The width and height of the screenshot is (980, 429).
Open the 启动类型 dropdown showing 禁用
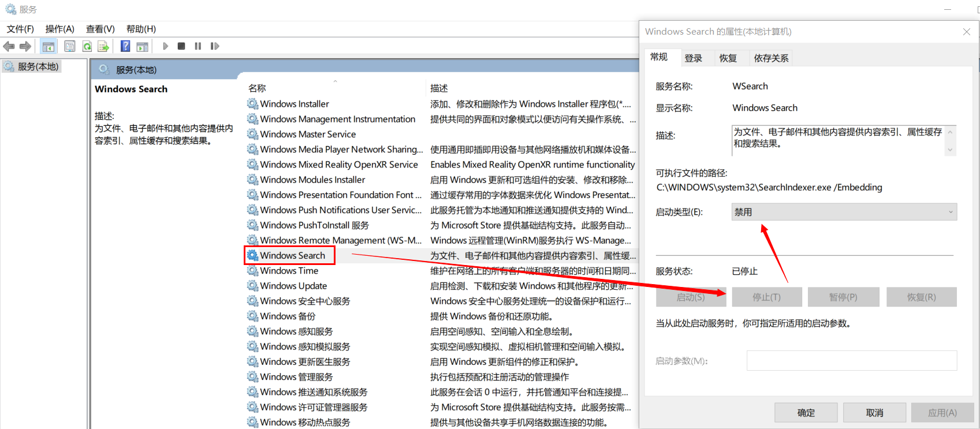844,212
